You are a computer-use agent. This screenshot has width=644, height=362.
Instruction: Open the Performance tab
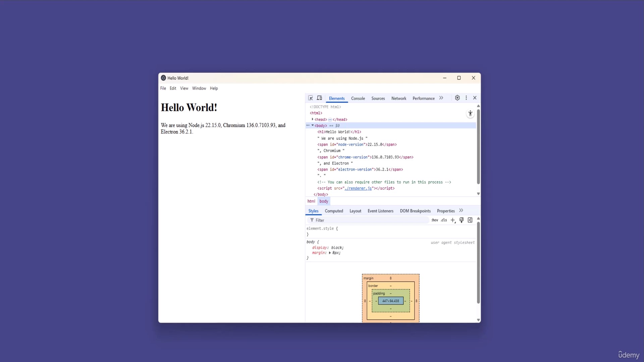click(x=423, y=98)
